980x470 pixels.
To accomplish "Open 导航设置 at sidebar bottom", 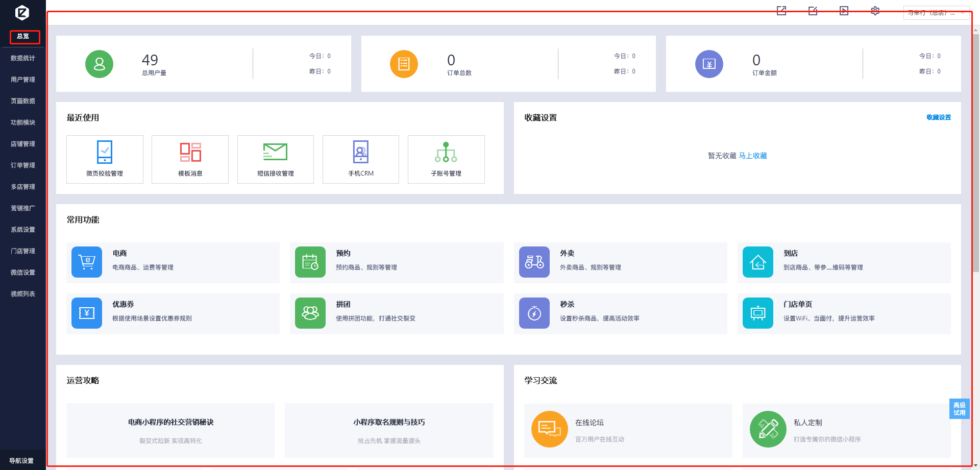I will coord(21,461).
